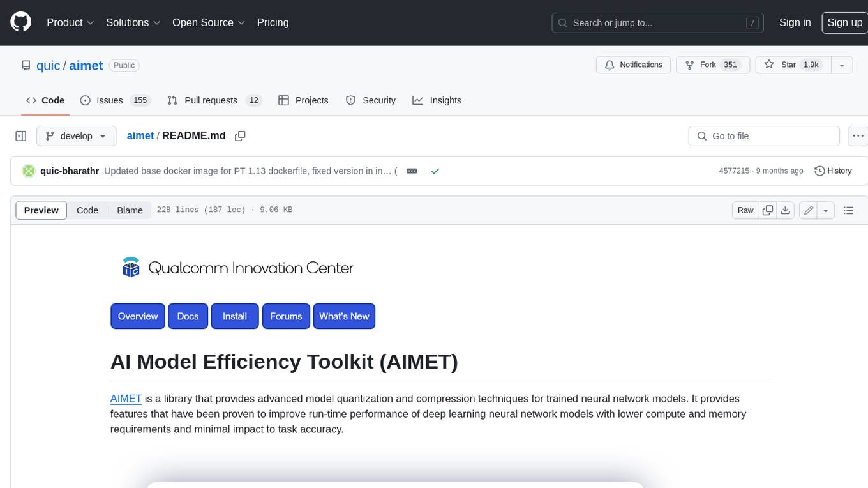Download the raw file icon
Screen dimensions: 868x488
click(x=786, y=210)
